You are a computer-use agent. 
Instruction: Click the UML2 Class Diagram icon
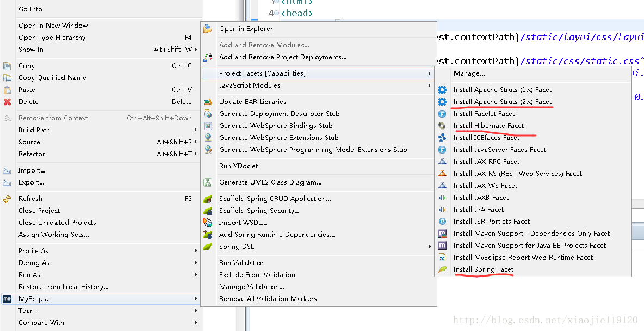tap(208, 182)
